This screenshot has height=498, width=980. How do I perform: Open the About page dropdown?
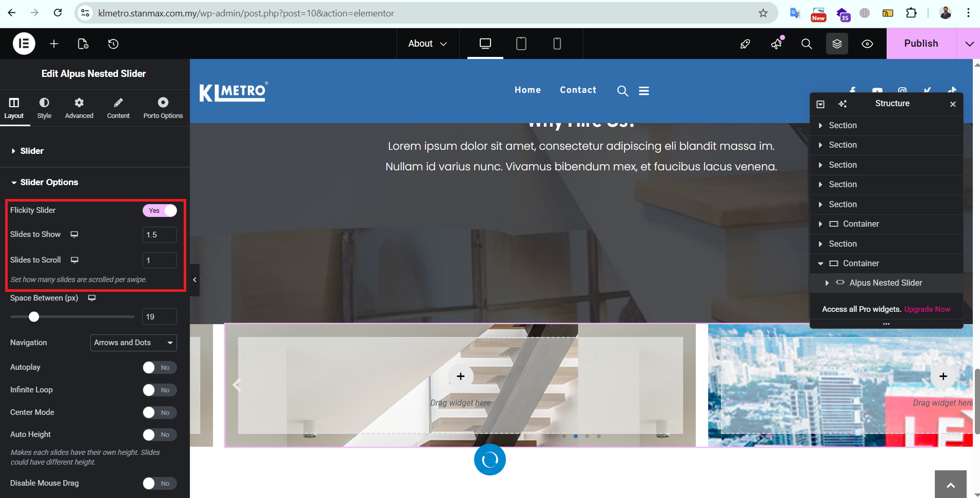(x=427, y=44)
